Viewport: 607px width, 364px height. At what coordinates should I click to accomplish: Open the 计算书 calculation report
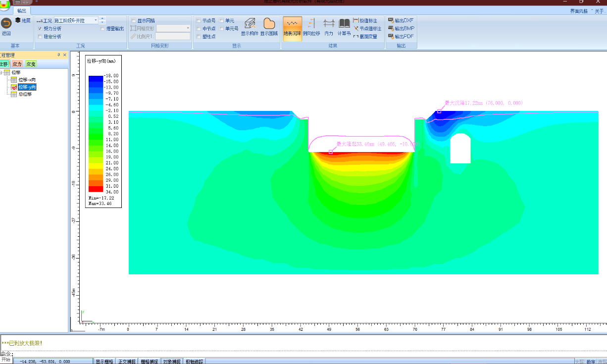344,27
